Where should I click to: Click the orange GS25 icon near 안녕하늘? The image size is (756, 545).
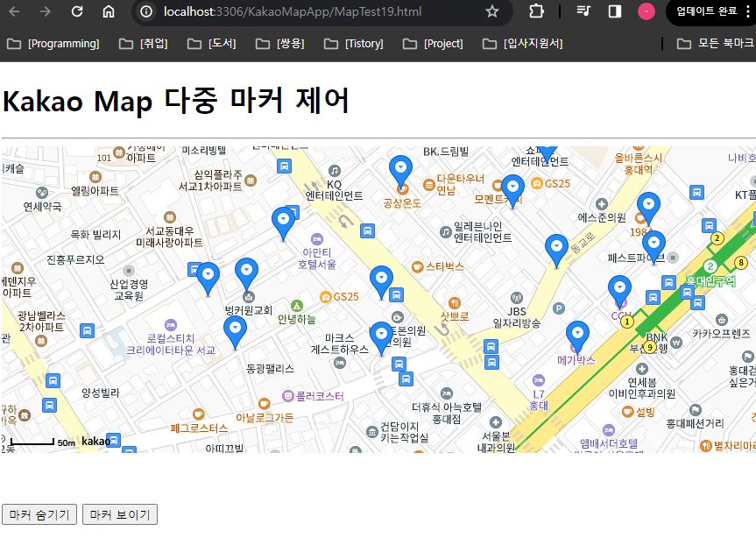326,297
